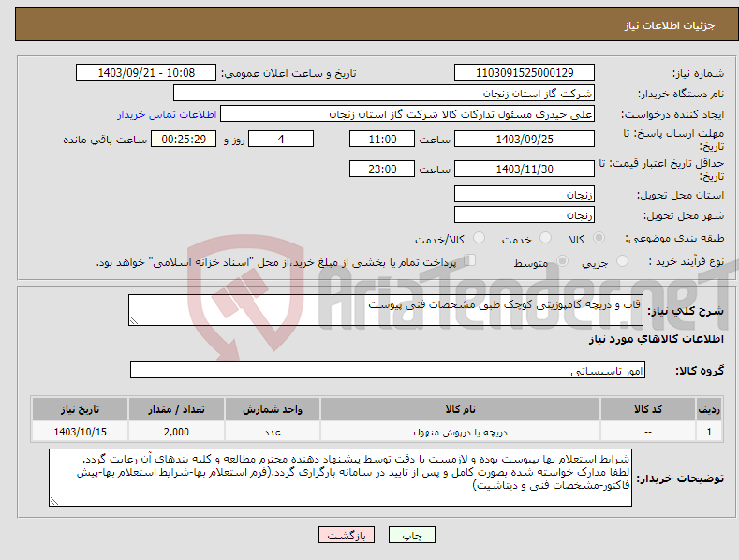Click delivery province field زنجان
The height and width of the screenshot is (560, 739).
(525, 194)
